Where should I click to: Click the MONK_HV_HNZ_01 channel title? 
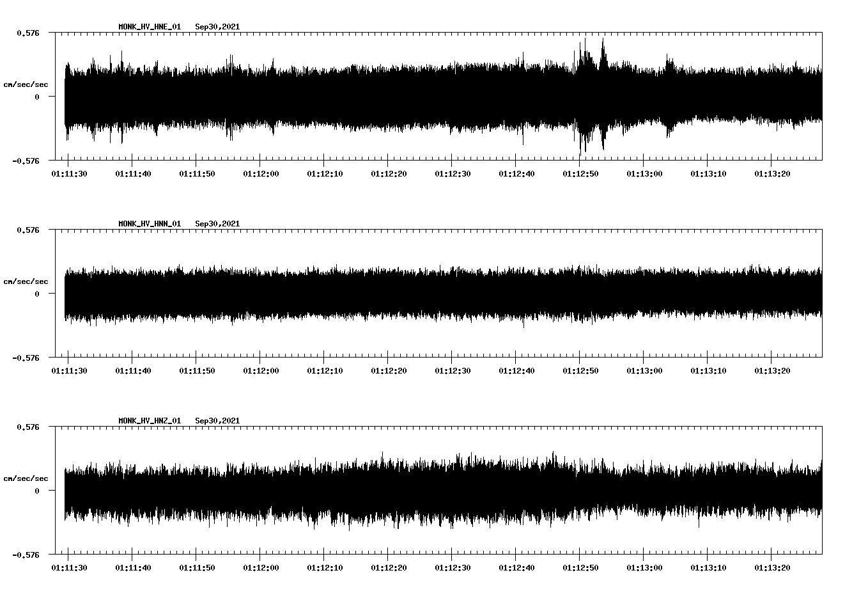(x=150, y=421)
